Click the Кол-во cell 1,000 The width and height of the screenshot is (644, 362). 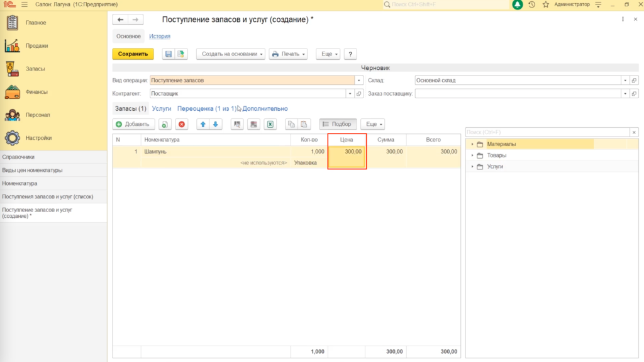tap(309, 152)
